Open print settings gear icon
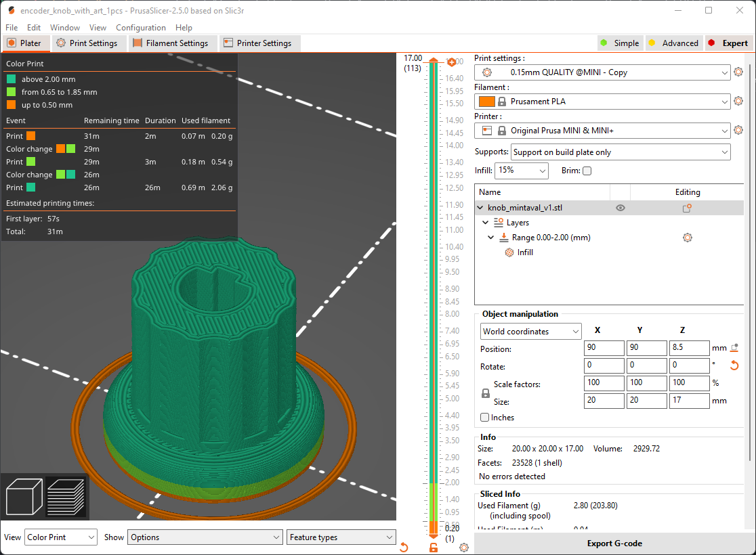 click(x=738, y=72)
